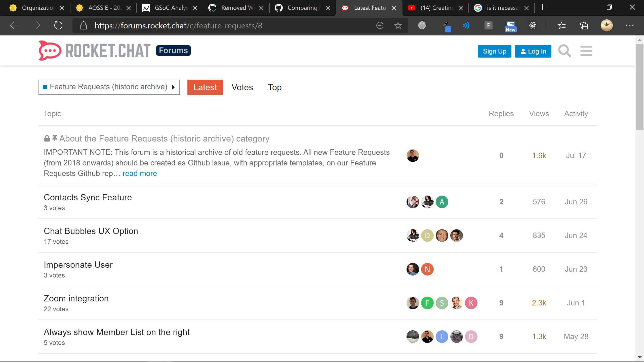Click the Rocket.Chat logo
This screenshot has height=362, width=644.
coord(94,51)
